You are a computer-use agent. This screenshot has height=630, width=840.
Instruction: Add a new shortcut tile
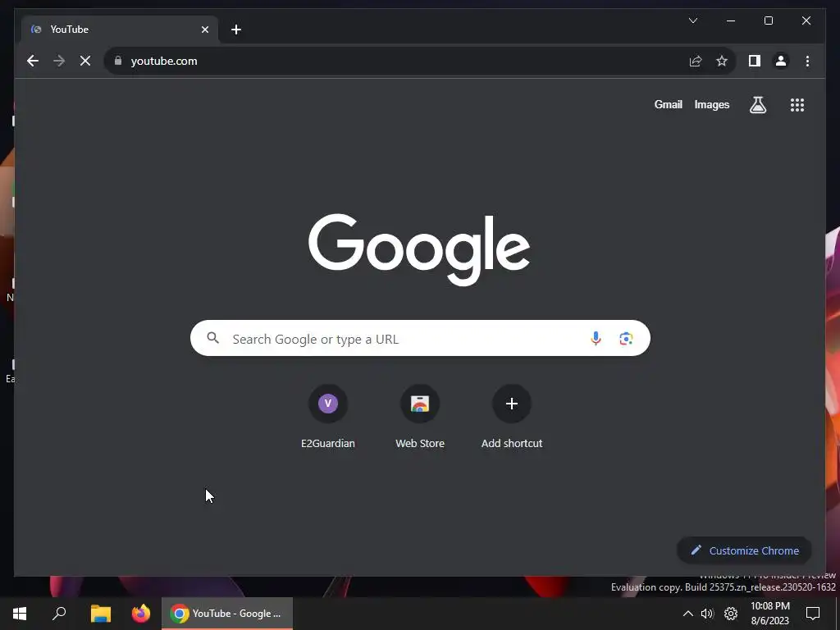512,417
